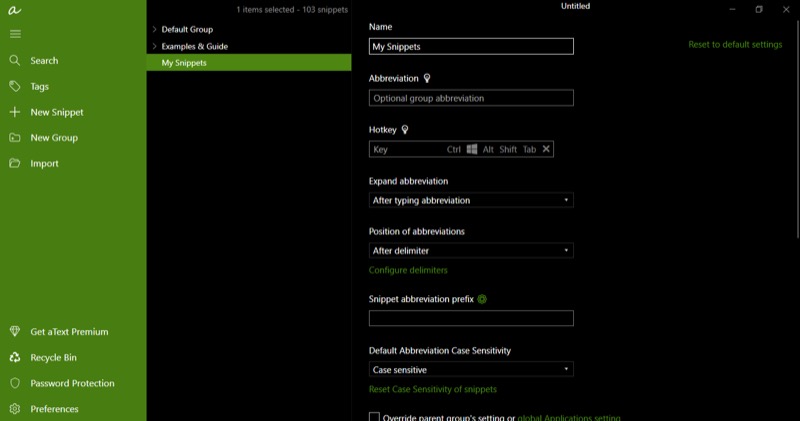
Task: Select the Examples & Guide row
Action: point(249,46)
